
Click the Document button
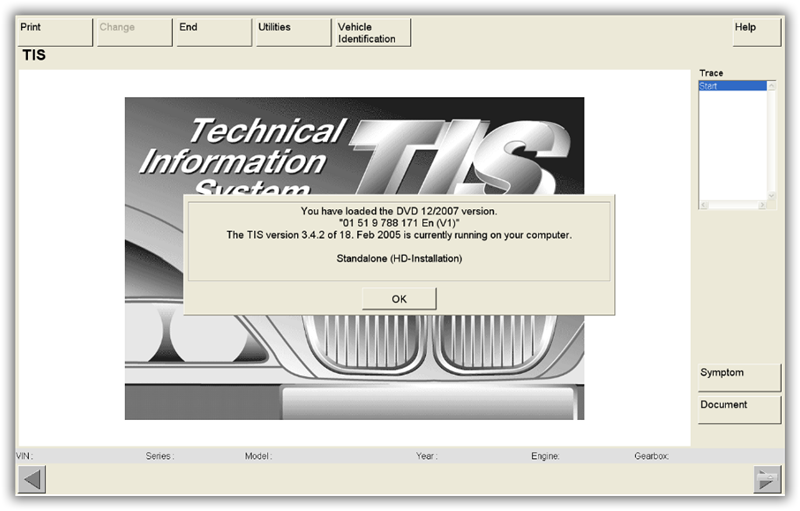point(739,410)
